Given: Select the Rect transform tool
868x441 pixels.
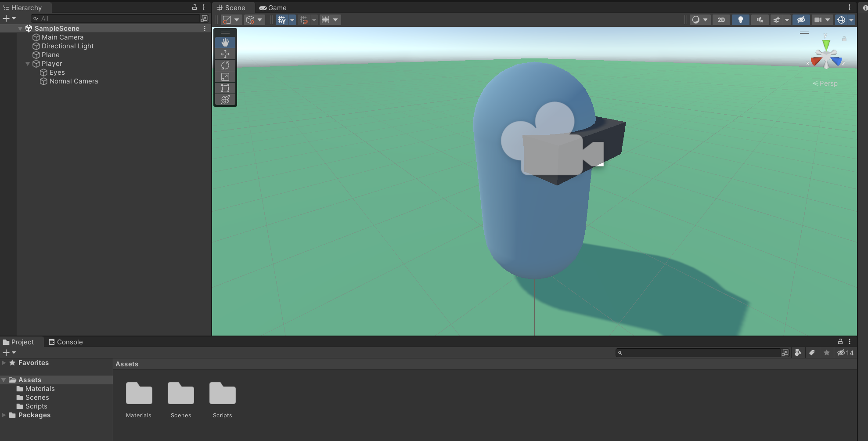Looking at the screenshot, I should (x=225, y=88).
